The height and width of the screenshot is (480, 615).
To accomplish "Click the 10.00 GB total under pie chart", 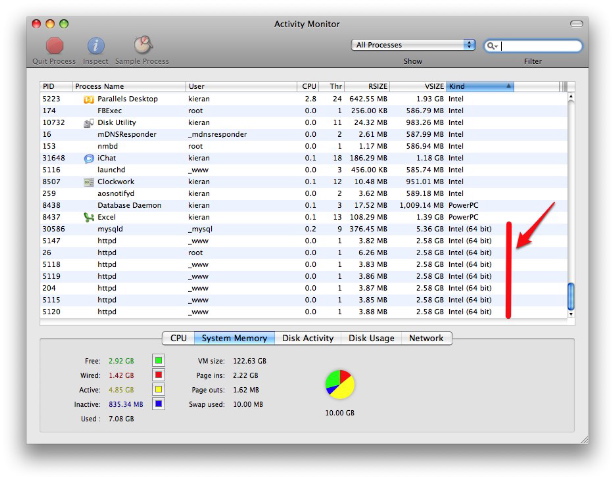I will (x=340, y=413).
